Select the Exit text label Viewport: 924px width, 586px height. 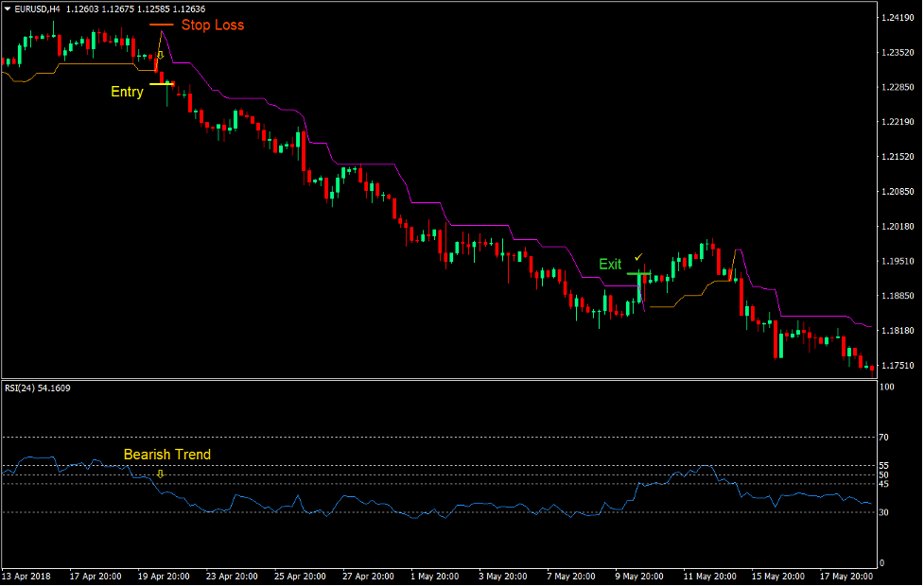pyautogui.click(x=610, y=265)
